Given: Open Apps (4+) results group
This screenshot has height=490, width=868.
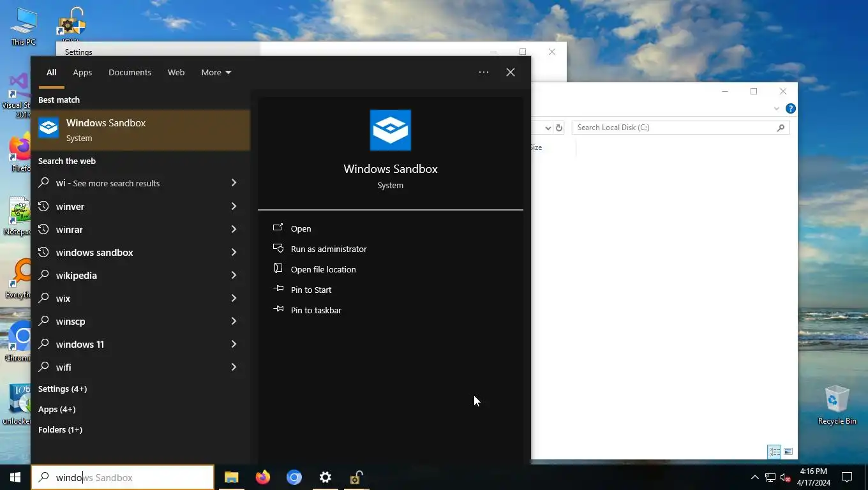Looking at the screenshot, I should (x=57, y=409).
